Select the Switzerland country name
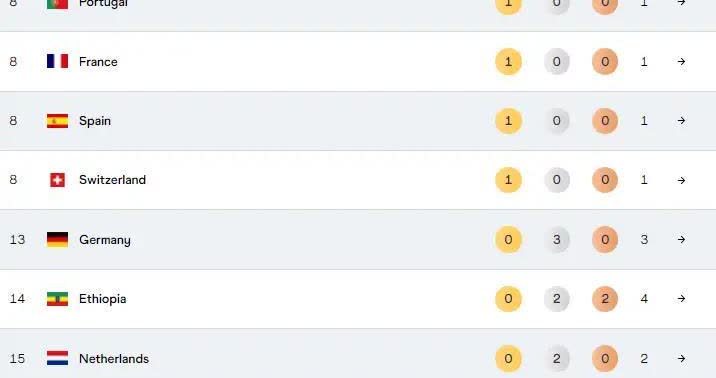The image size is (716, 378). tap(112, 180)
